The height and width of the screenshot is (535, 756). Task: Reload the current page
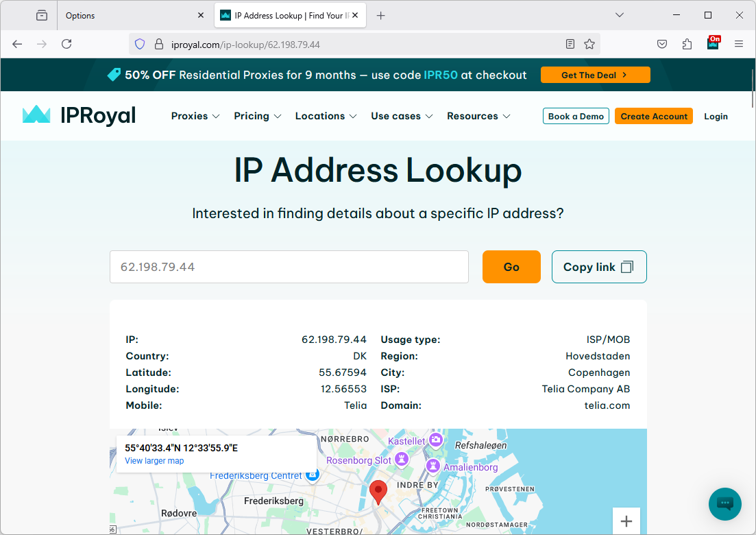pyautogui.click(x=66, y=45)
